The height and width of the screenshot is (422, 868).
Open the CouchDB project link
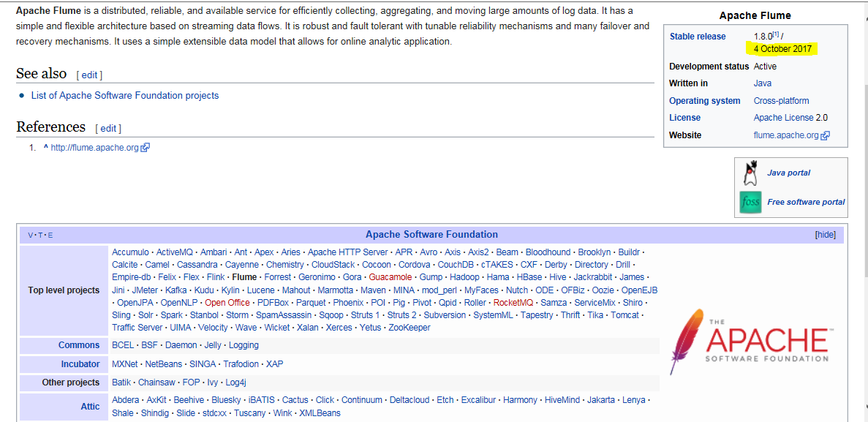456,265
